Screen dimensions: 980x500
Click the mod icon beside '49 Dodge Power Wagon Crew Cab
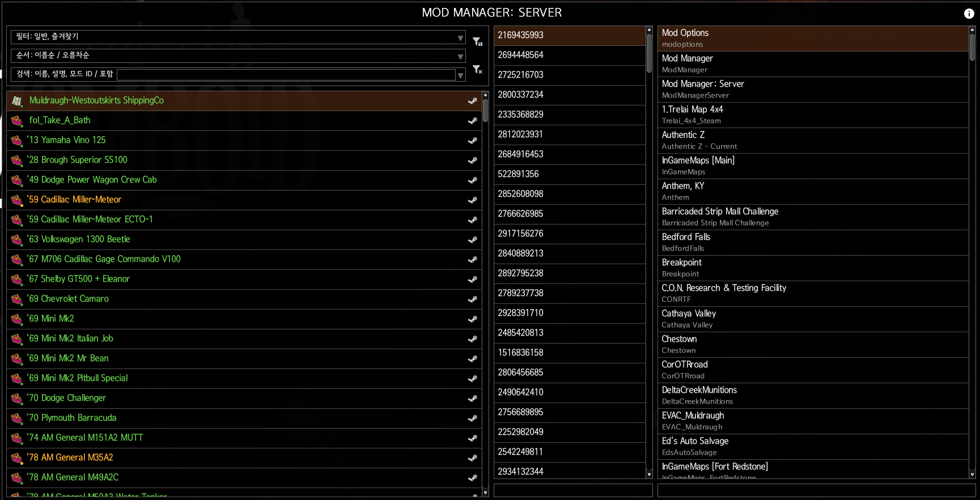[x=17, y=180]
